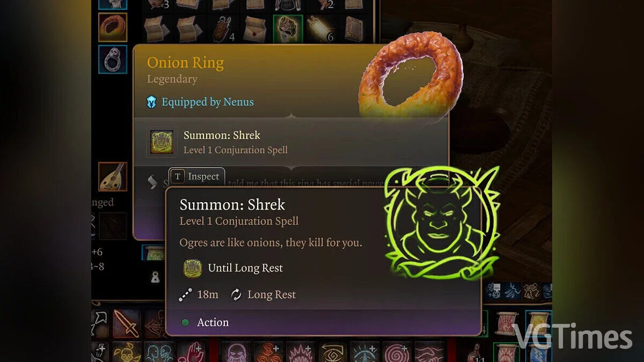Use the red scroll in hotbar

click(x=507, y=324)
